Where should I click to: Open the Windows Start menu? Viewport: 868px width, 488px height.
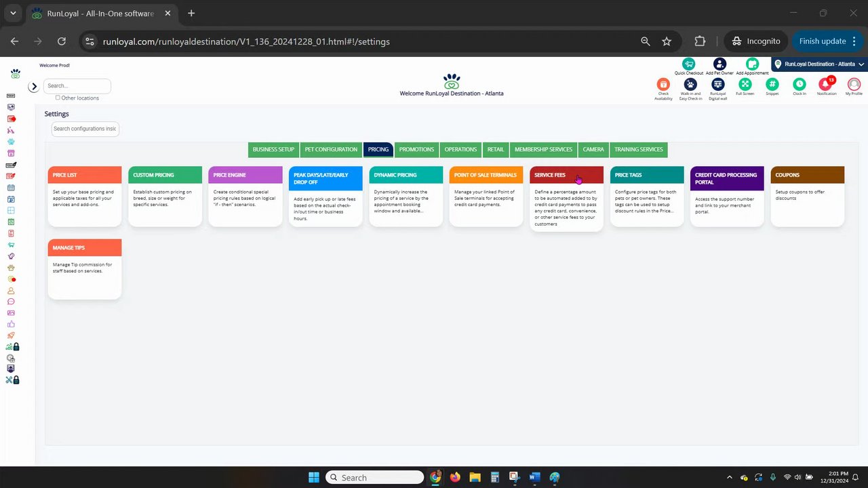click(x=314, y=477)
